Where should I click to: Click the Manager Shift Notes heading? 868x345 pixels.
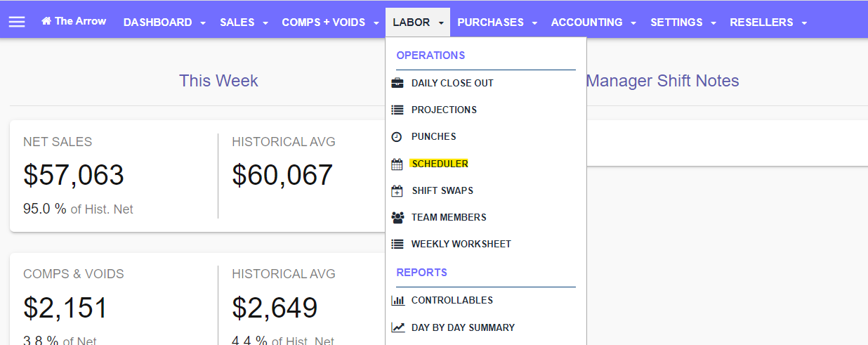click(662, 81)
